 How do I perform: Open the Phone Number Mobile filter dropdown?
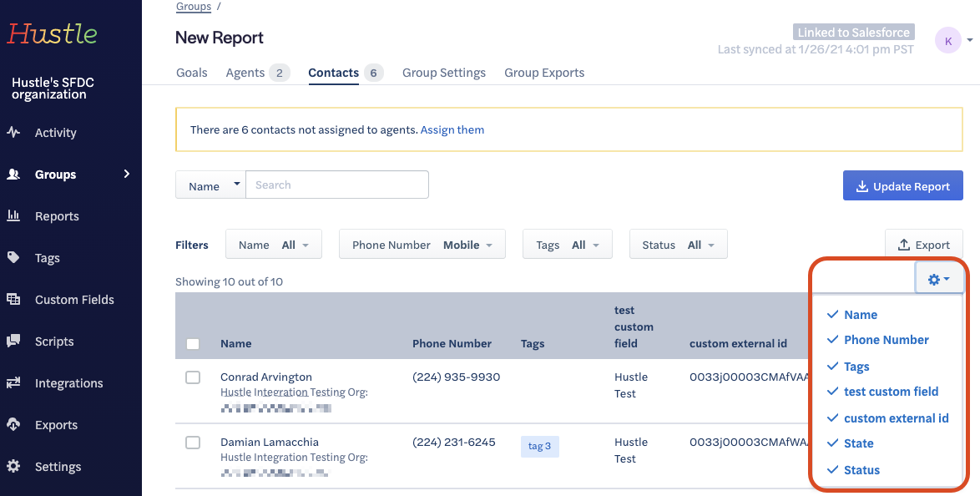[422, 245]
